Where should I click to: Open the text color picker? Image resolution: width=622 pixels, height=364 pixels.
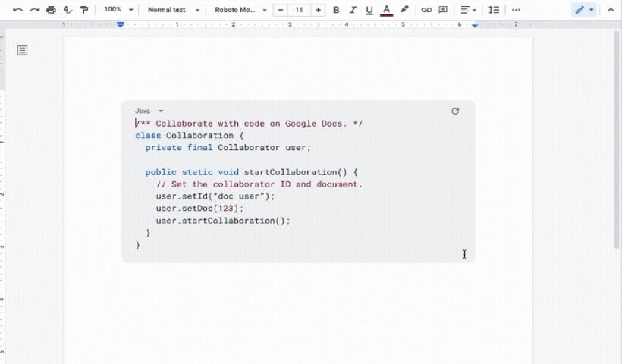pos(386,10)
